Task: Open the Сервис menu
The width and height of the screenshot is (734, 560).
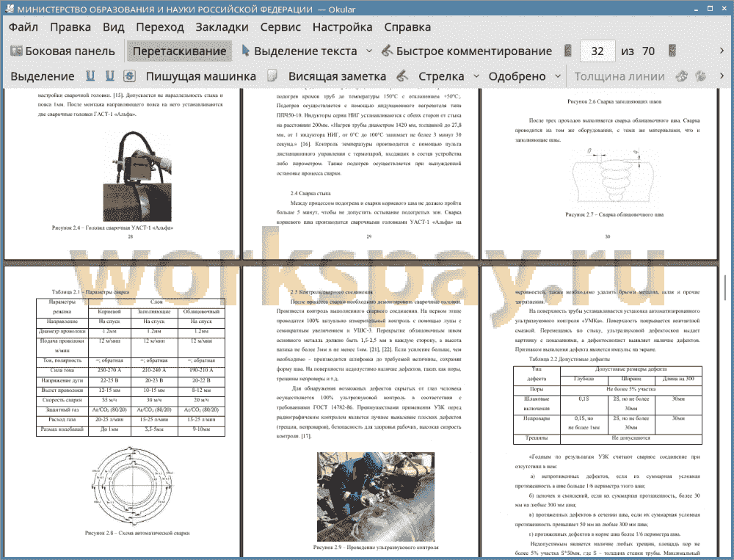Action: [280, 27]
